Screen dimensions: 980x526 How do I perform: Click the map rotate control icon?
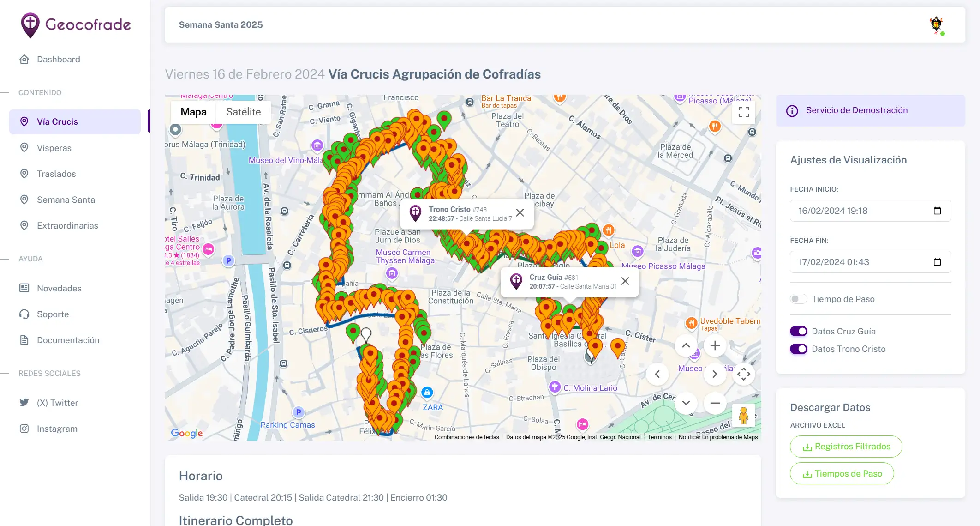tap(743, 374)
